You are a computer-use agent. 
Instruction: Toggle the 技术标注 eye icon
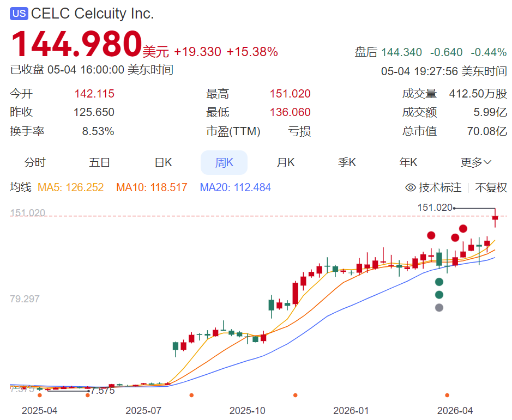411,187
